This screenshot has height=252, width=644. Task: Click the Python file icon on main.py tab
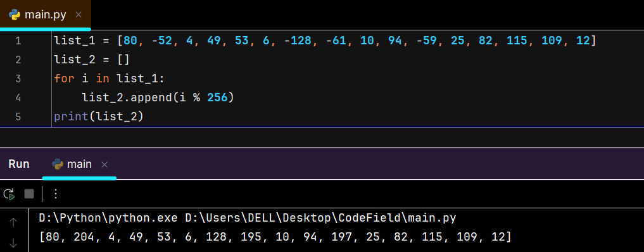(x=15, y=15)
